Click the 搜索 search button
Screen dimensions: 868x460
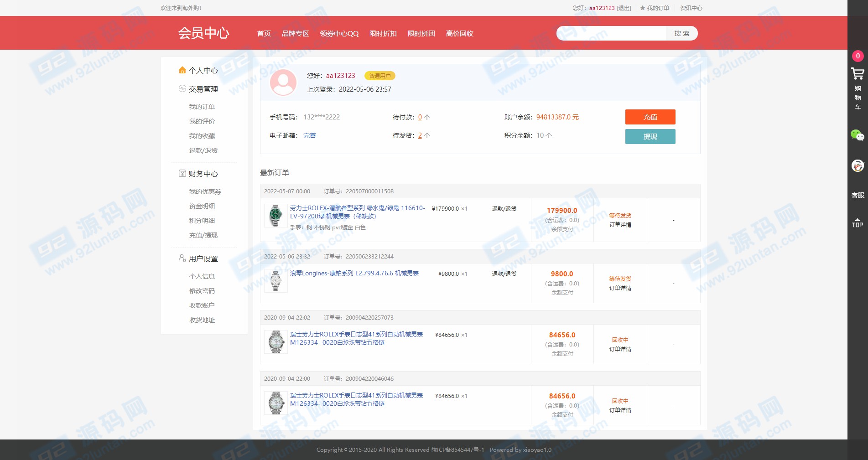coord(682,33)
